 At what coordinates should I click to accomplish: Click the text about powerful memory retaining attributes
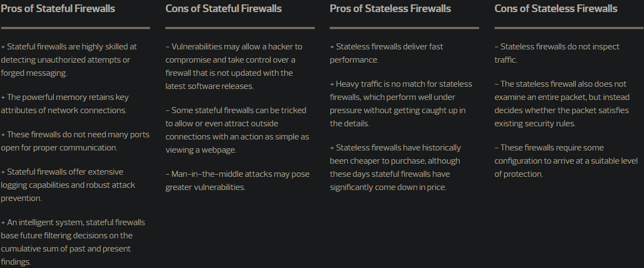(x=65, y=103)
